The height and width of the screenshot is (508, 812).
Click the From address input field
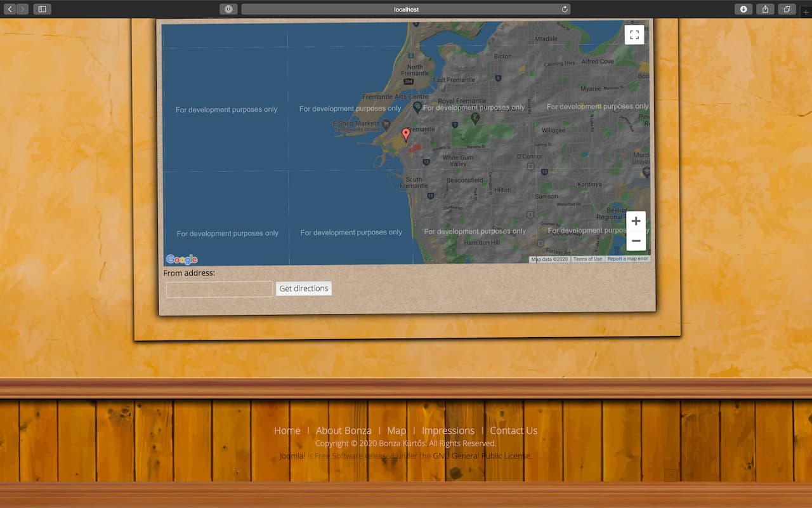coord(219,289)
